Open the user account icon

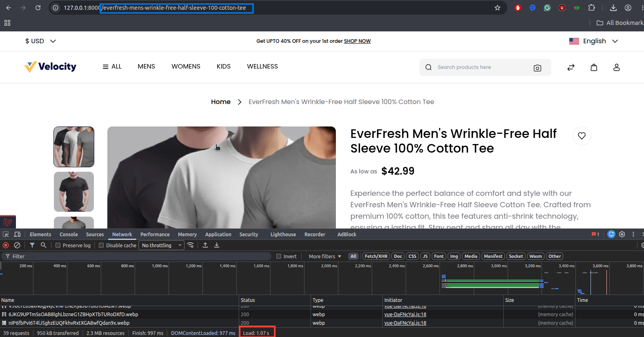click(x=617, y=67)
